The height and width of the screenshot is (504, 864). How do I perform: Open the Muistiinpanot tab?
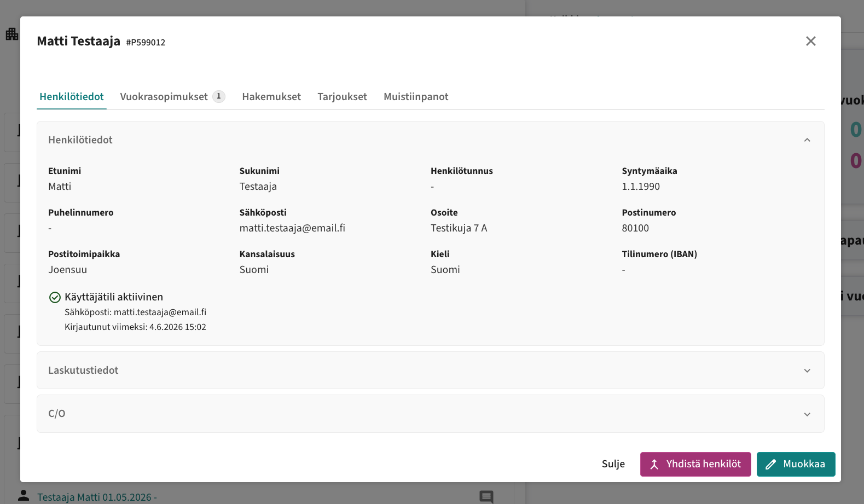tap(416, 97)
